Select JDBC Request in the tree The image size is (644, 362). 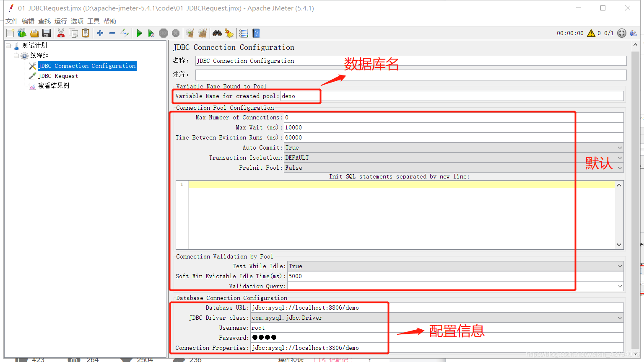[x=58, y=76]
